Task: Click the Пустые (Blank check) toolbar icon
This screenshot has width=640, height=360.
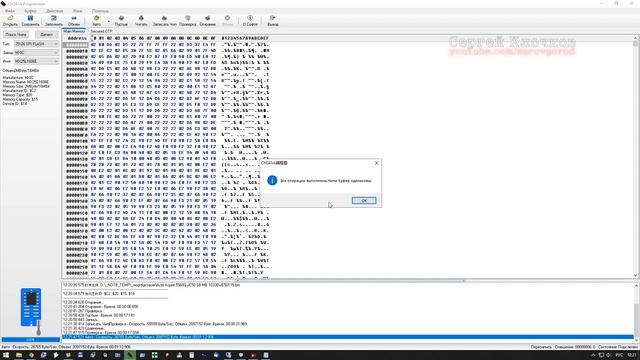Action: [x=121, y=20]
